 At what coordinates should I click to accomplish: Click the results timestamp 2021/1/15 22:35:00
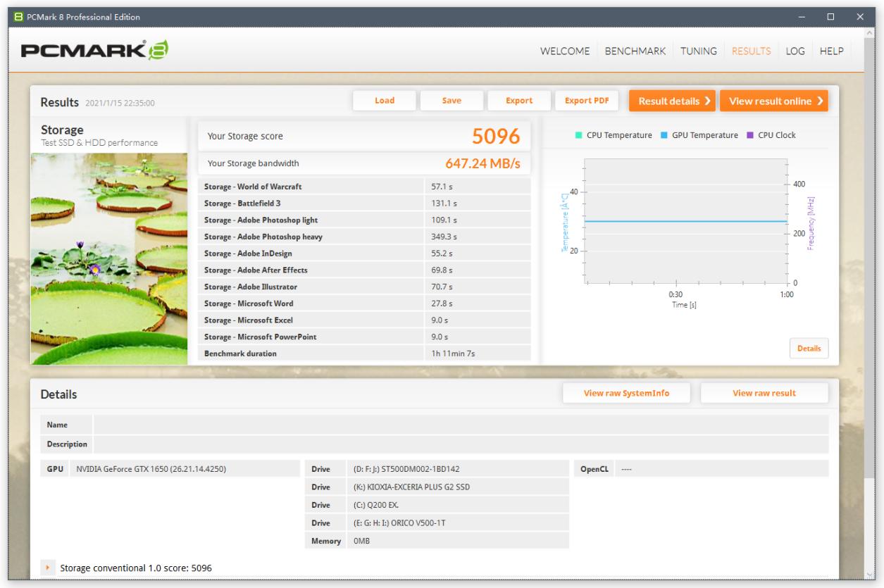(x=120, y=103)
